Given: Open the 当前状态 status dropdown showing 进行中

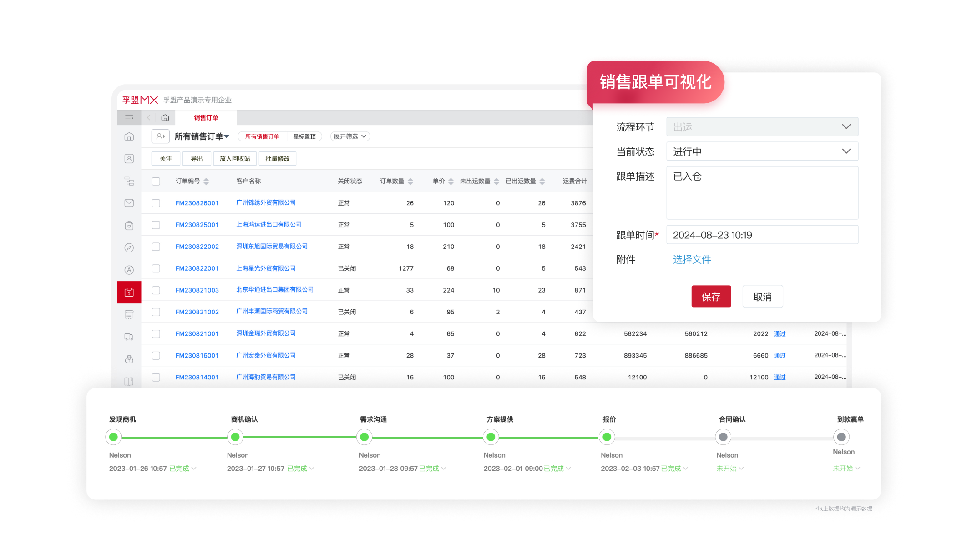Looking at the screenshot, I should pyautogui.click(x=762, y=151).
